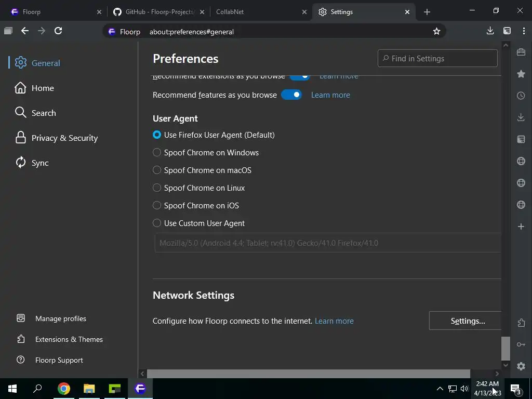This screenshot has height=399, width=532.
Task: Click the Floorp logo in the address bar
Action: tap(112, 32)
